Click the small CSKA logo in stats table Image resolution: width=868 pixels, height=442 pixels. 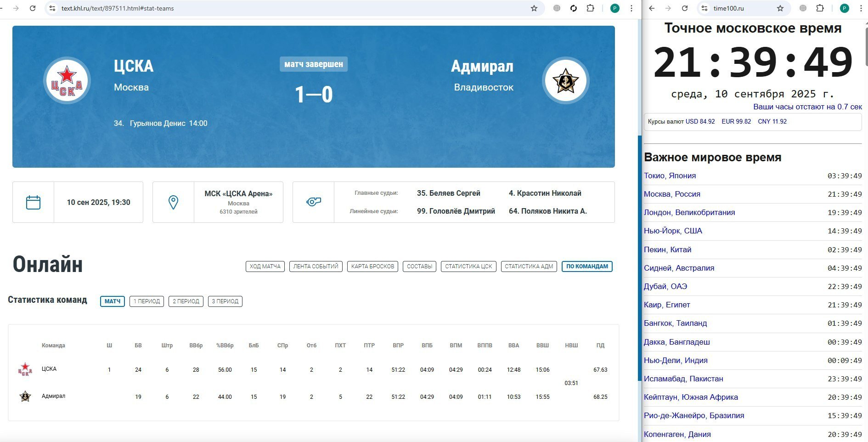(x=25, y=369)
